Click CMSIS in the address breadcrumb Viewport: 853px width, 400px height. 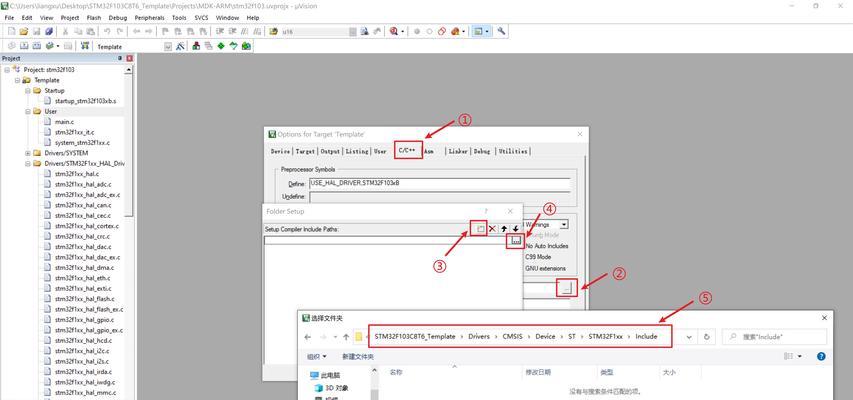click(512, 336)
